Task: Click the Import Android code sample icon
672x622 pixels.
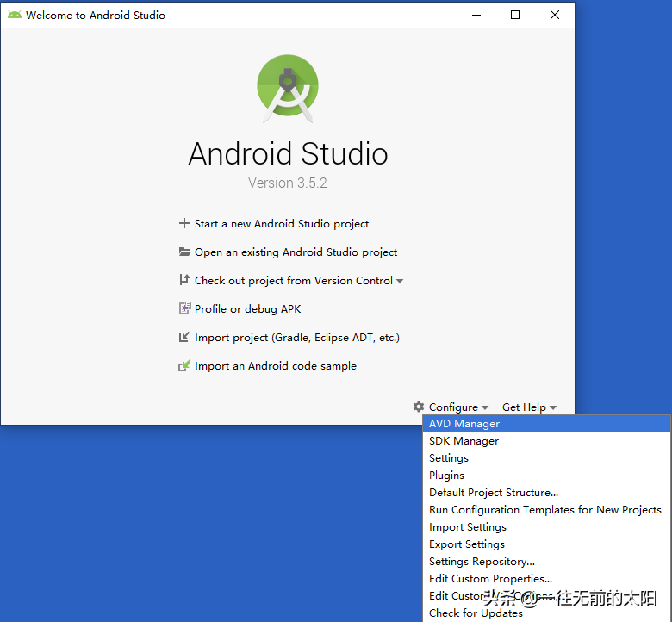Action: pyautogui.click(x=184, y=365)
